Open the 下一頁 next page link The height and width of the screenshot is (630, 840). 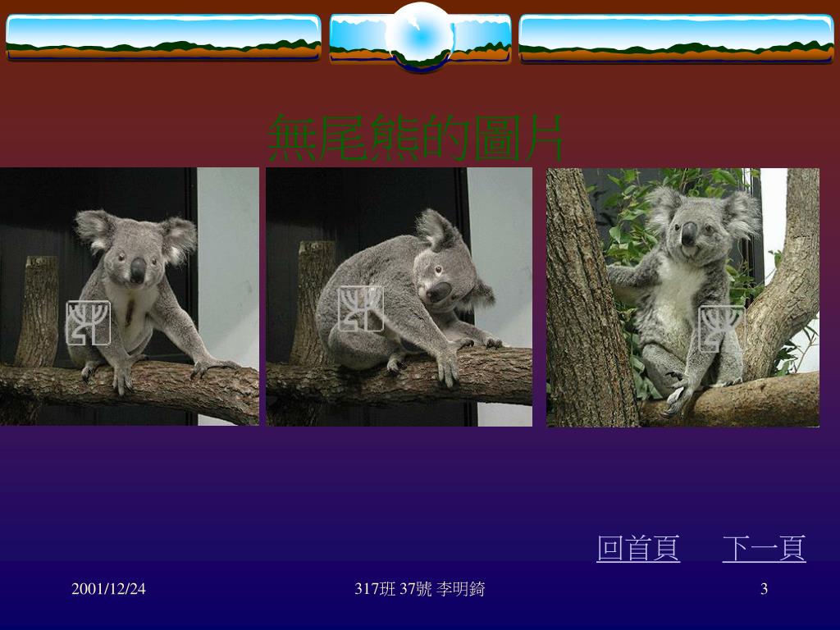click(764, 549)
